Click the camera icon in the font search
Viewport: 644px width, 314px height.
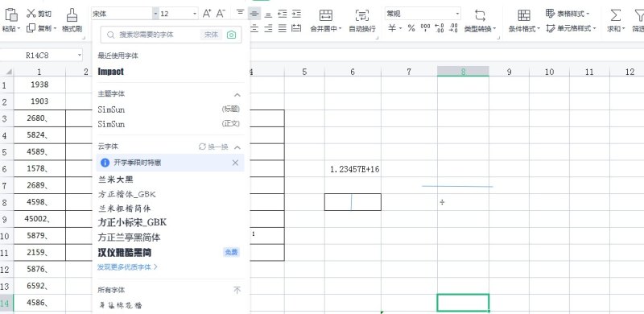coord(232,35)
